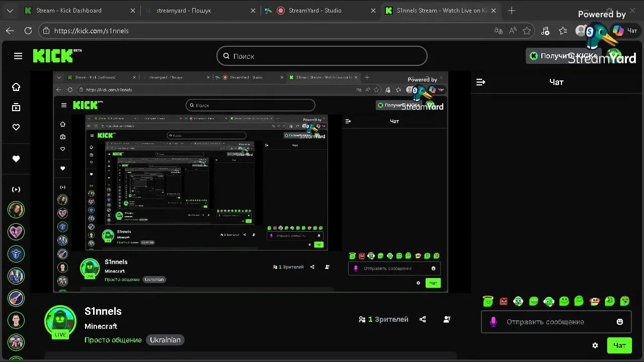644x362 pixels.
Task: Add page to favorites star icon
Action: tap(527, 31)
